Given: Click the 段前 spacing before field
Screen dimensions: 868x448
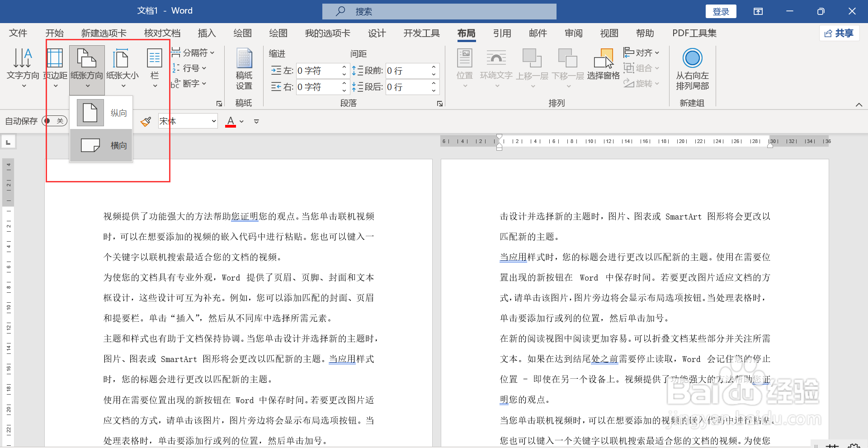Looking at the screenshot, I should (407, 71).
